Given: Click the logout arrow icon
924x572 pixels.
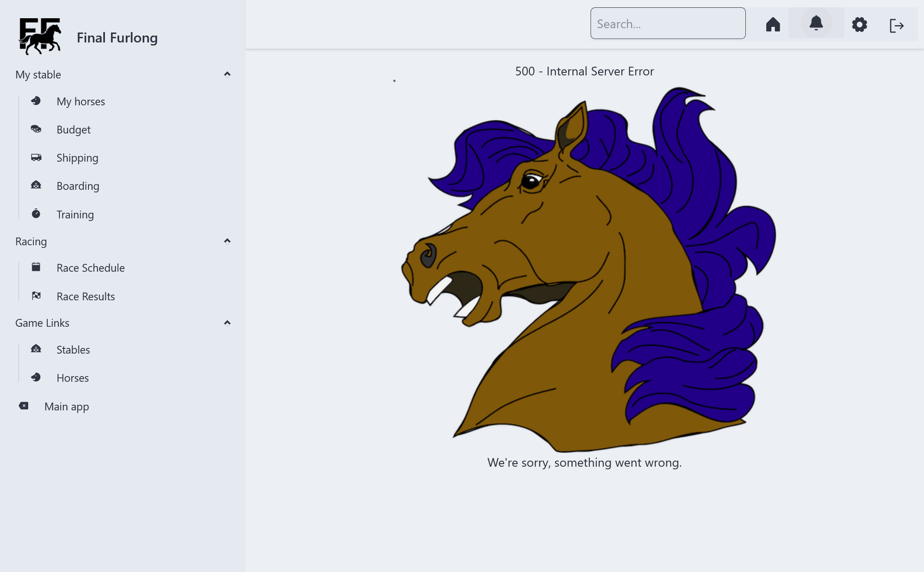Looking at the screenshot, I should point(896,25).
